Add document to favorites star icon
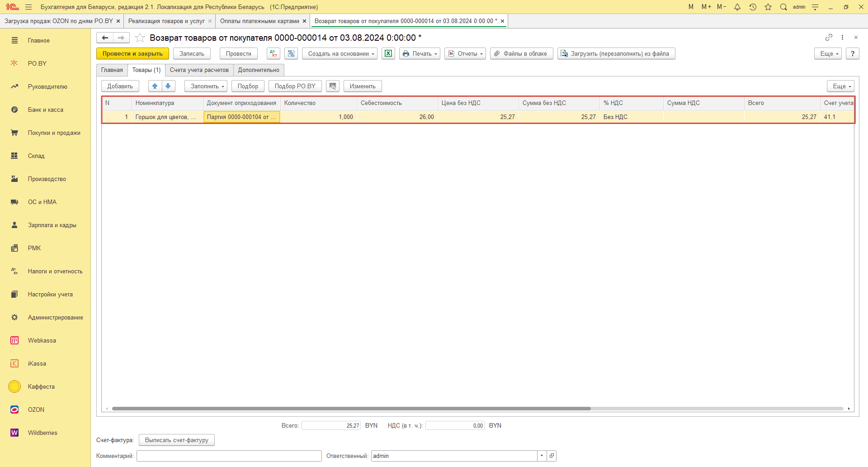This screenshot has width=868, height=467. tap(140, 38)
